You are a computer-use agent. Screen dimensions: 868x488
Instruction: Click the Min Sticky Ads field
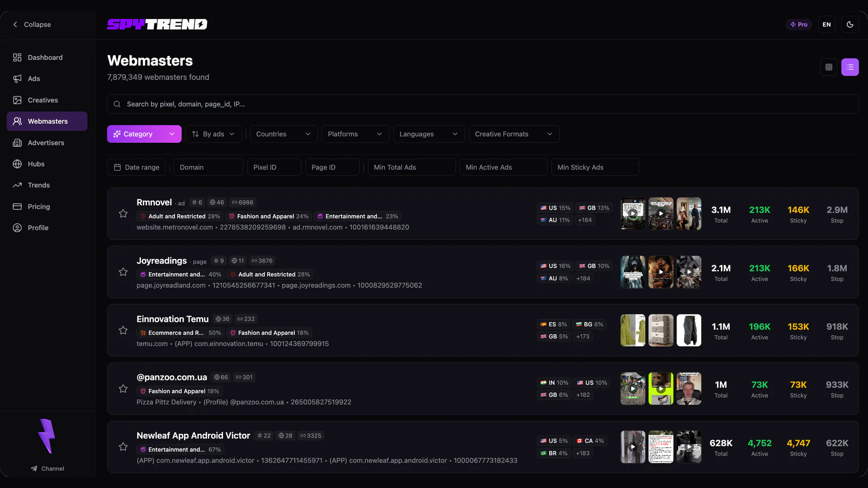(x=595, y=167)
